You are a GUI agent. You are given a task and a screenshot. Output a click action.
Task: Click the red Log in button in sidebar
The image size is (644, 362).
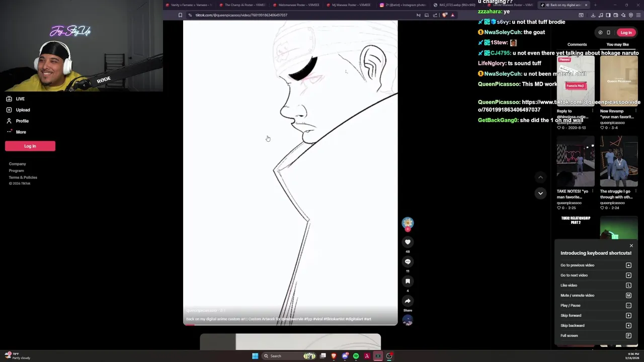coord(30,146)
